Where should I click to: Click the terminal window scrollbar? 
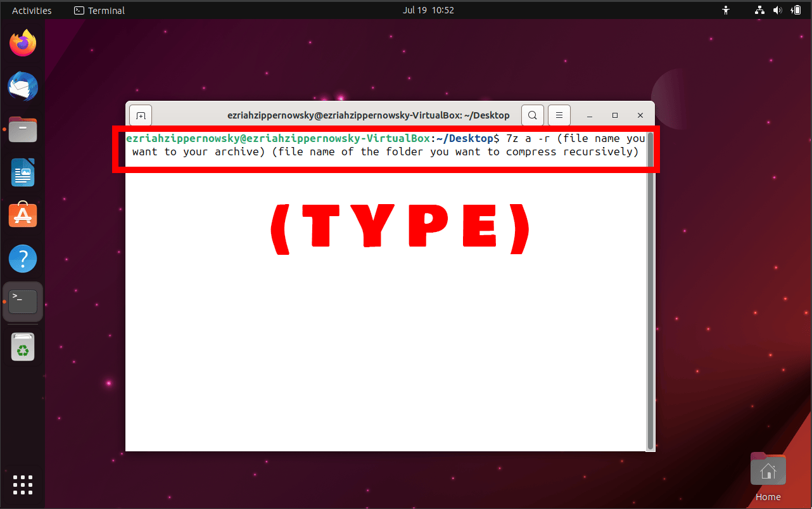coord(650,285)
